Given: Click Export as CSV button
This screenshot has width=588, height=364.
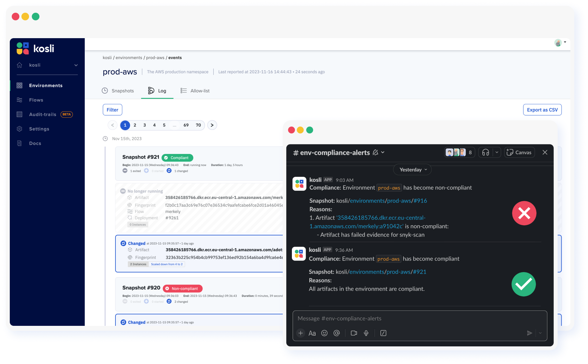Looking at the screenshot, I should pos(542,110).
